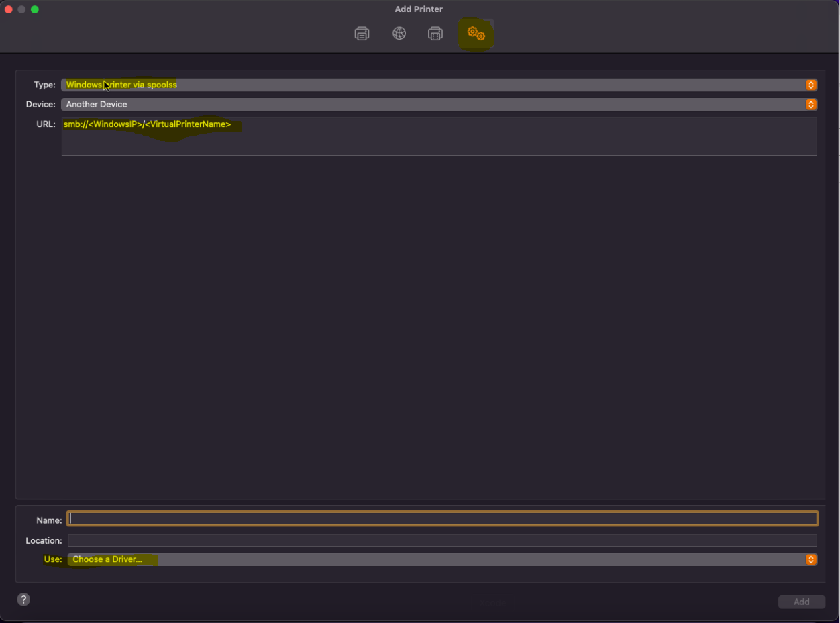
Task: Open the Default printers tab icon
Action: click(x=362, y=34)
